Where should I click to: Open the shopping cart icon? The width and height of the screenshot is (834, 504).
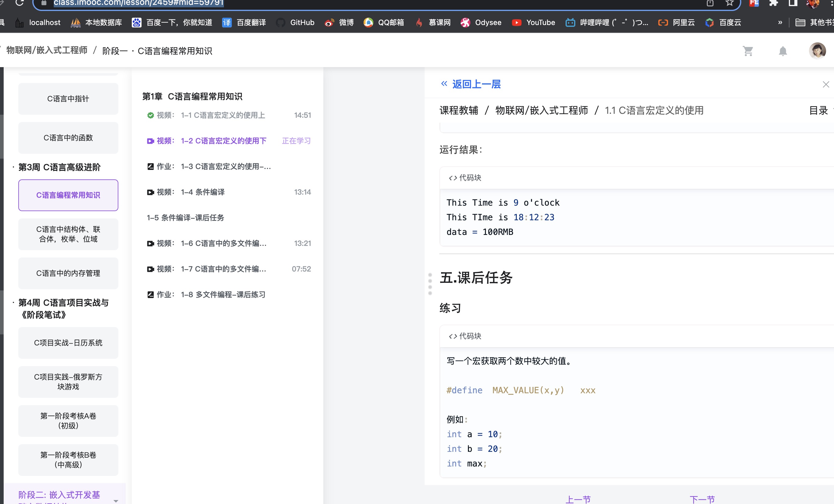click(748, 51)
